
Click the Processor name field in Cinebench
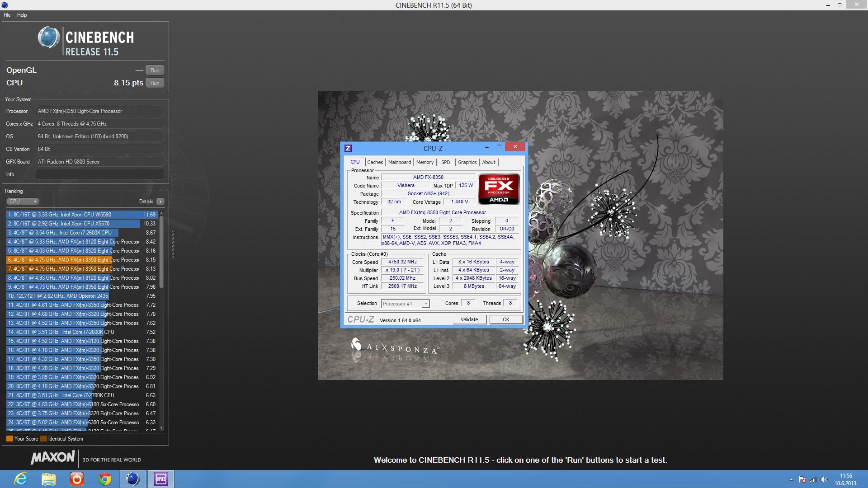point(99,111)
